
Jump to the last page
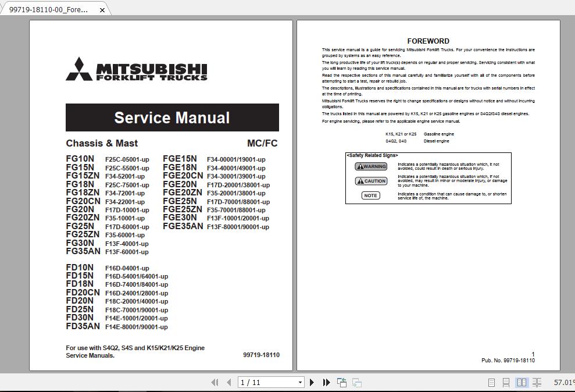(x=326, y=383)
